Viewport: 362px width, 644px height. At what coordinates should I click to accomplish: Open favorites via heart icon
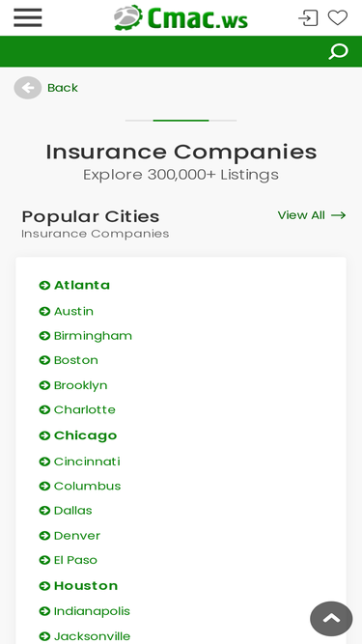(338, 17)
